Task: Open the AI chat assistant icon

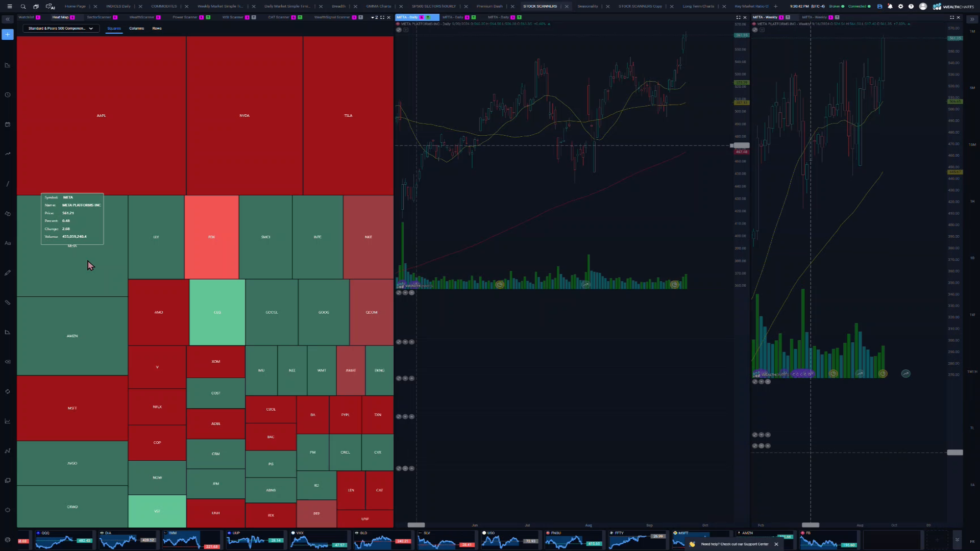Action: (50, 6)
